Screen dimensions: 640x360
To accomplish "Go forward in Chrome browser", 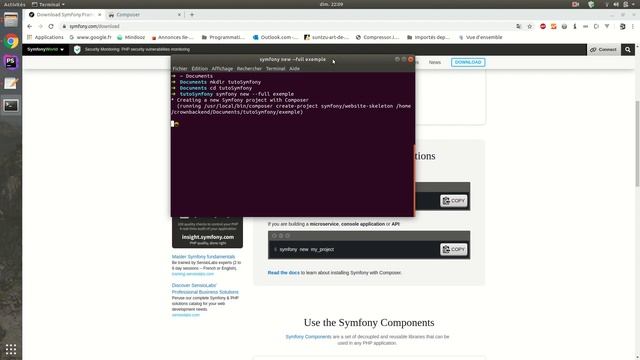I will (x=40, y=26).
